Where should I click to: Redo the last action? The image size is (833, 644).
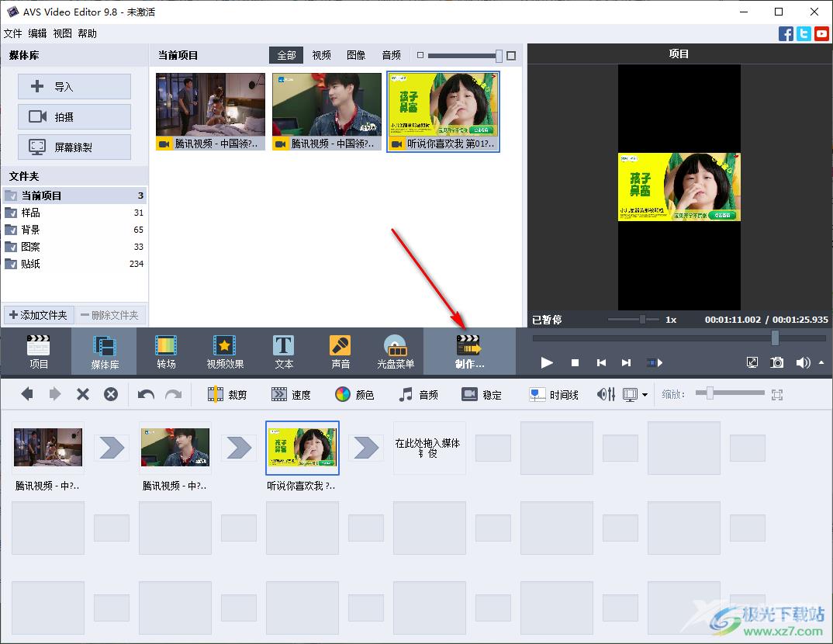(173, 394)
